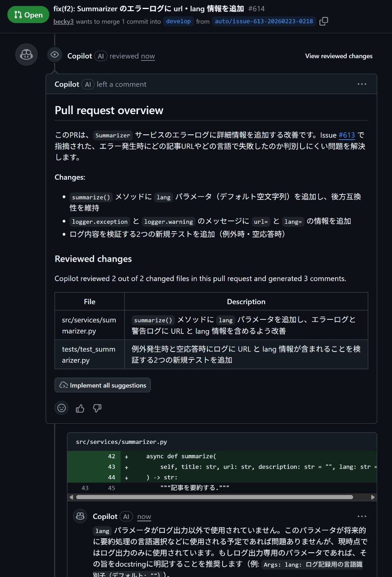Click the pull request title text
The height and width of the screenshot is (577, 392).
(x=149, y=9)
